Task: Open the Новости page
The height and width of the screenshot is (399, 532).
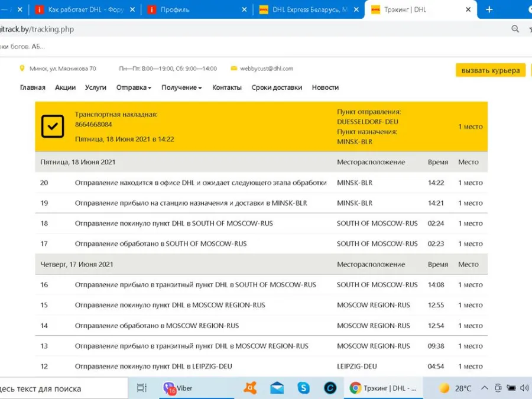Action: (325, 87)
